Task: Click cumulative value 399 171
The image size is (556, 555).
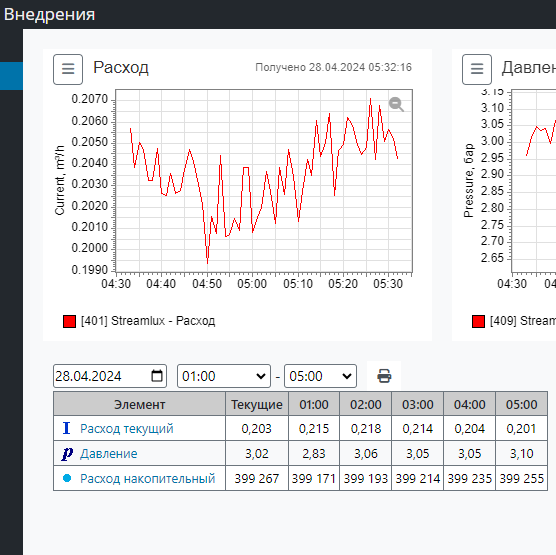Action: pos(314,479)
